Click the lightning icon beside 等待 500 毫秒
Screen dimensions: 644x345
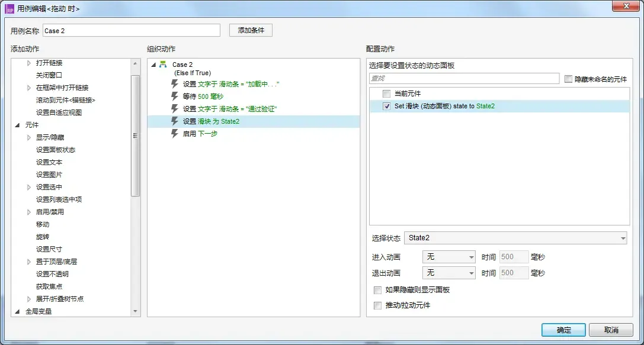pos(175,96)
